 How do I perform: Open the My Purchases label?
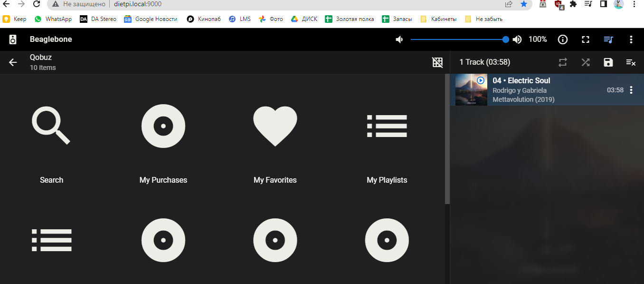pos(163,180)
